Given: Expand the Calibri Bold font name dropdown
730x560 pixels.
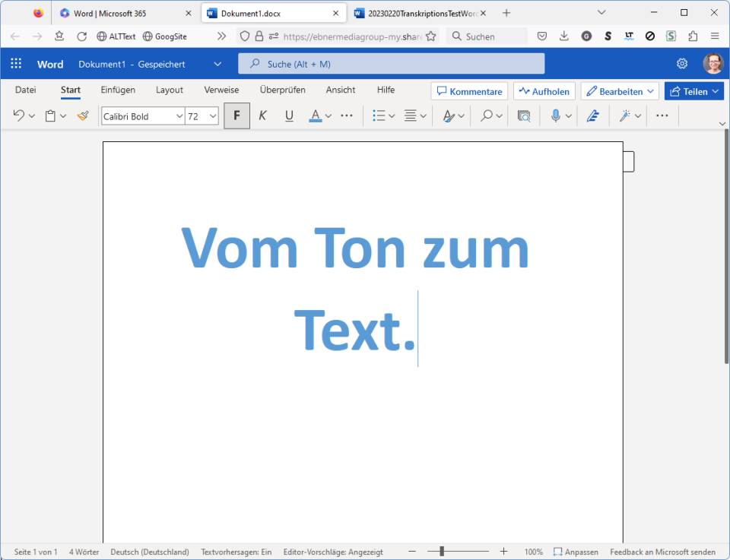Looking at the screenshot, I should 179,116.
